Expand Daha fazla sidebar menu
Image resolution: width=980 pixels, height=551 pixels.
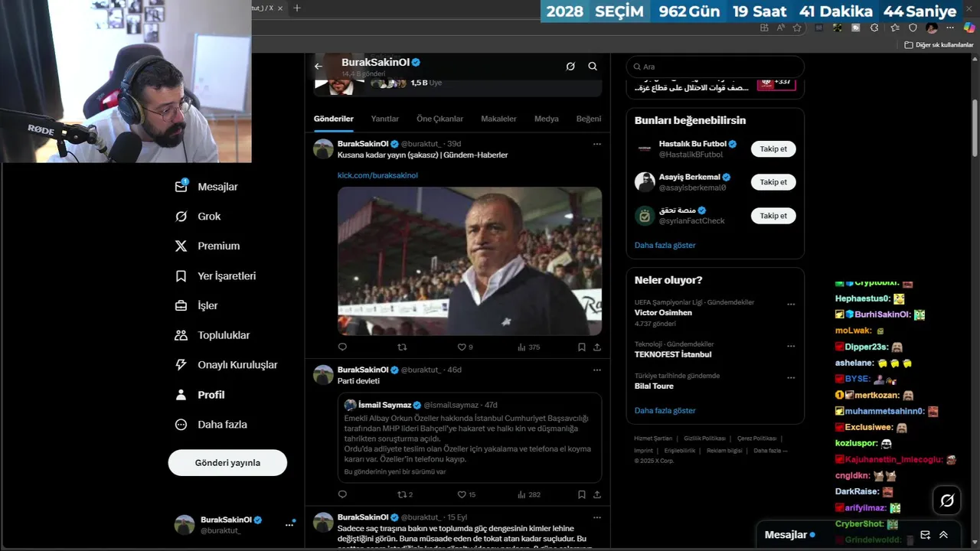coord(211,425)
